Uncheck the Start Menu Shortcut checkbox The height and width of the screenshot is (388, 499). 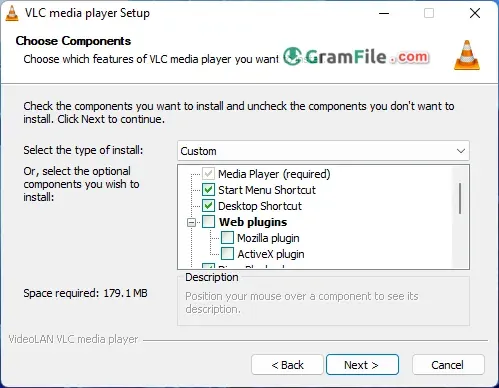[x=208, y=190]
